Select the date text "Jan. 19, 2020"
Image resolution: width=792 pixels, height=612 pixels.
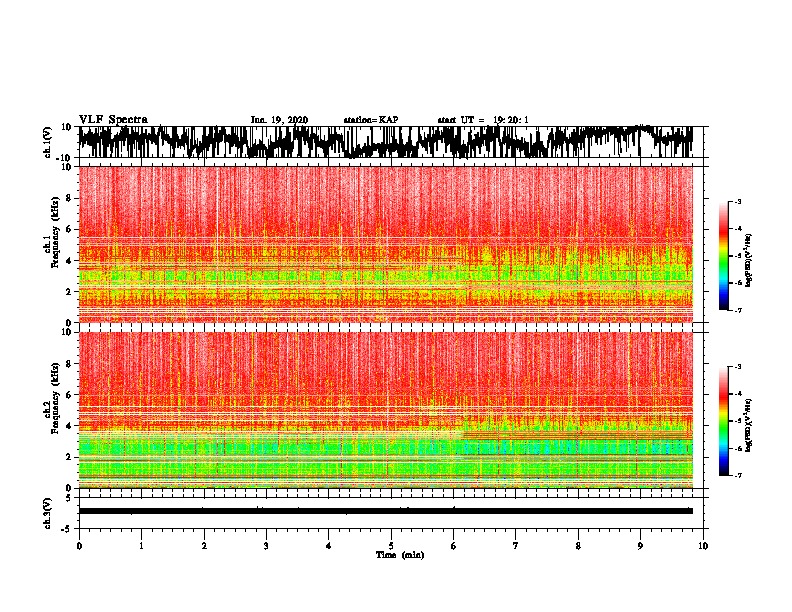279,120
